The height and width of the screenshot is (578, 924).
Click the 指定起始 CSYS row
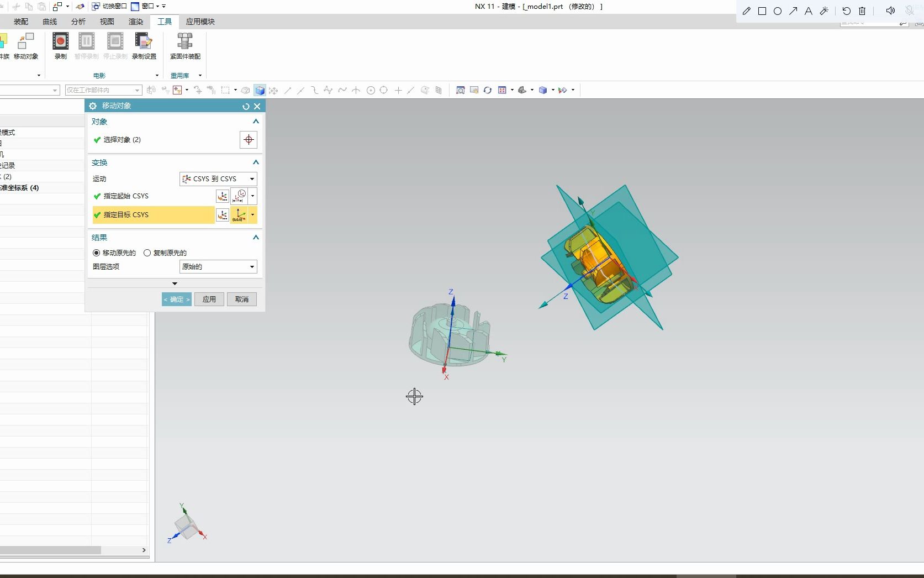tap(153, 196)
